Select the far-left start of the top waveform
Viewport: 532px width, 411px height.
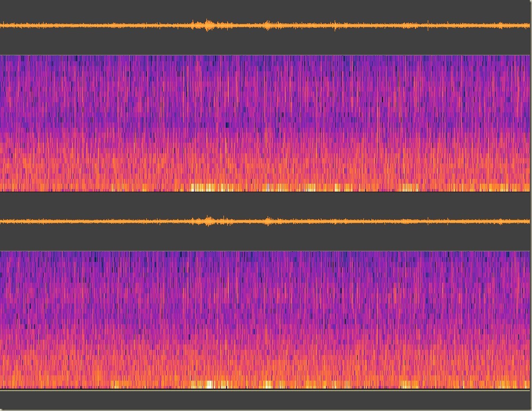tap(2, 25)
